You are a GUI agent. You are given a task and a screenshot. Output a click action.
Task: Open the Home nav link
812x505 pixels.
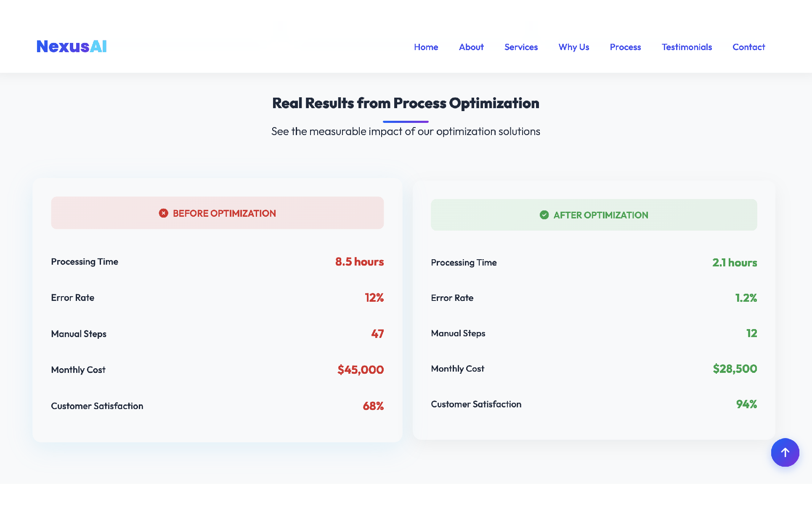(x=426, y=47)
